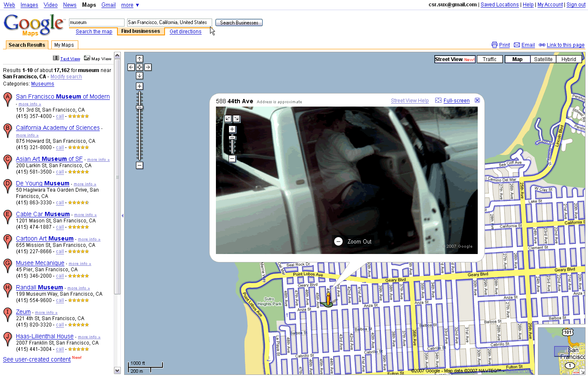Click red marker J for Haas-Lilienthal House
The height and width of the screenshot is (377, 588).
click(7, 340)
